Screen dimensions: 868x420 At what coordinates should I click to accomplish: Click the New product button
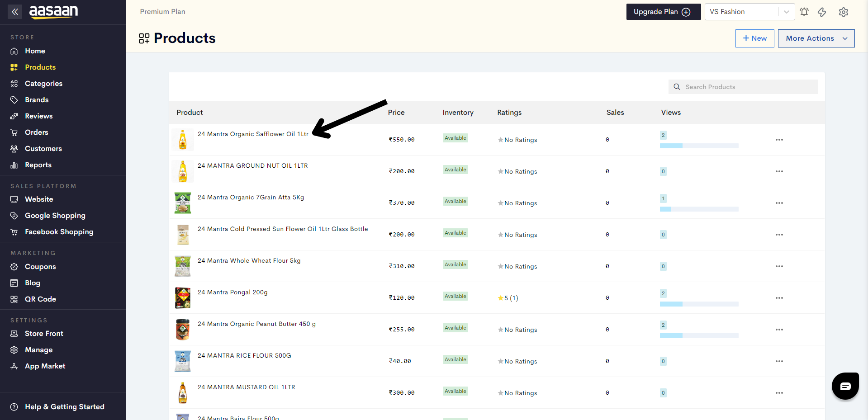click(x=754, y=38)
